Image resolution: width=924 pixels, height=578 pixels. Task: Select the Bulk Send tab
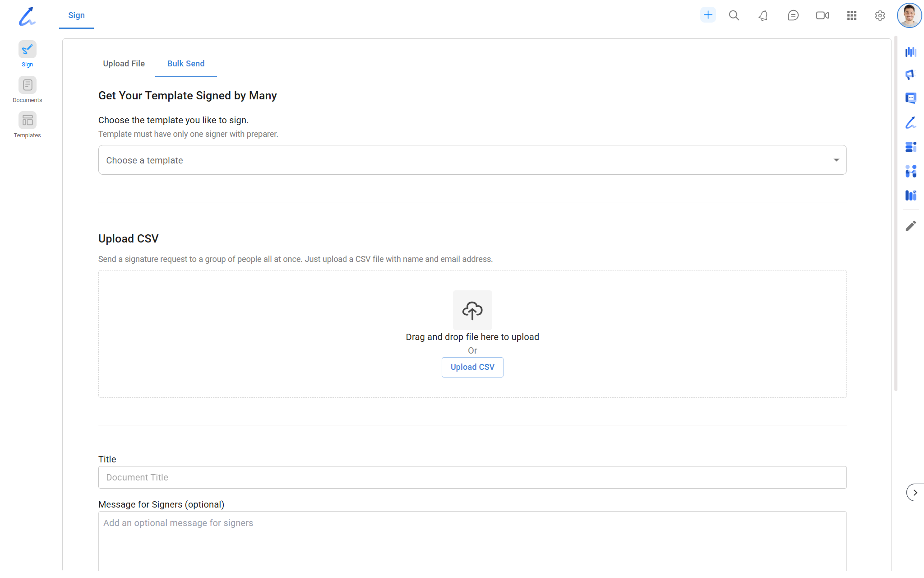coord(186,64)
